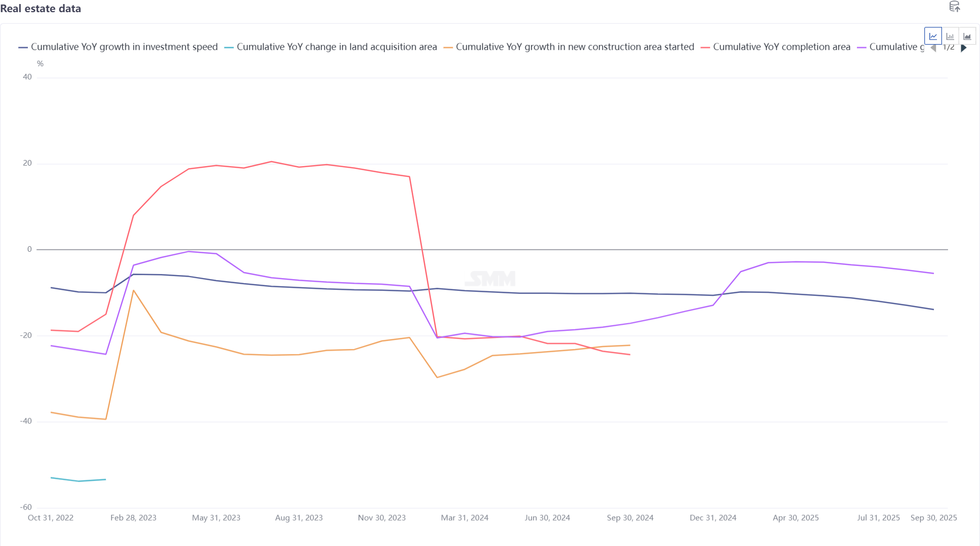
Task: Go to next legend page
Action: [964, 48]
